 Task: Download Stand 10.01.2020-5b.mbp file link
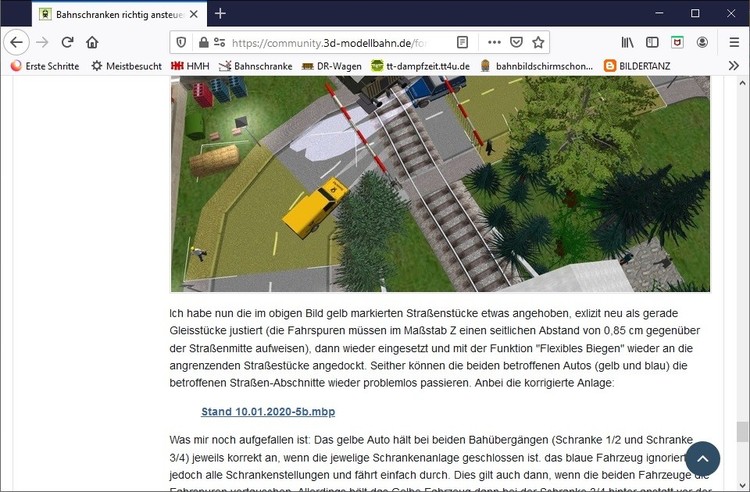[268, 412]
